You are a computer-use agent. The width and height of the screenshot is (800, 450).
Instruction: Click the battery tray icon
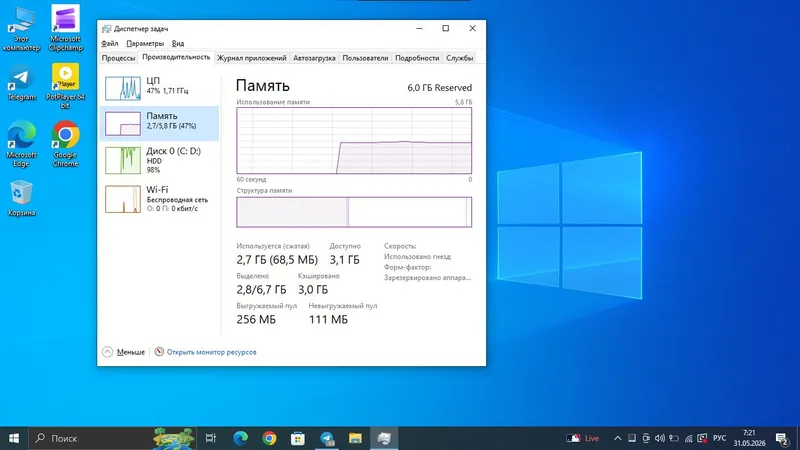674,438
